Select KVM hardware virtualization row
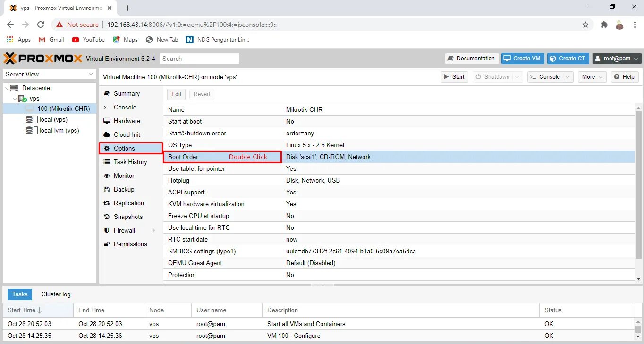 [399, 204]
